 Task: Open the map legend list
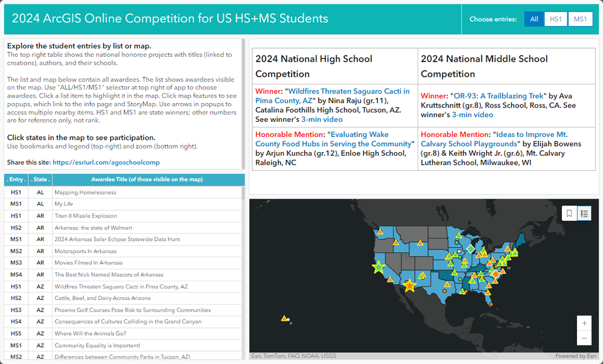(x=584, y=213)
